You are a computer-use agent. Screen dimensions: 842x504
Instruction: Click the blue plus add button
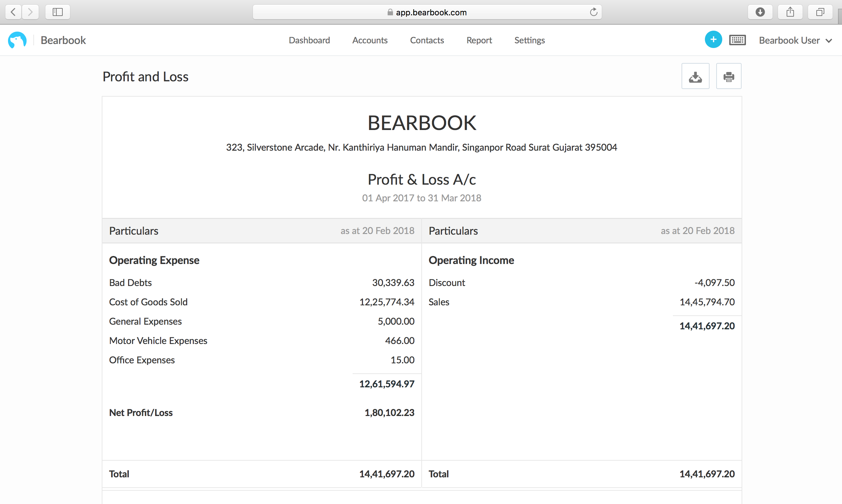(713, 40)
